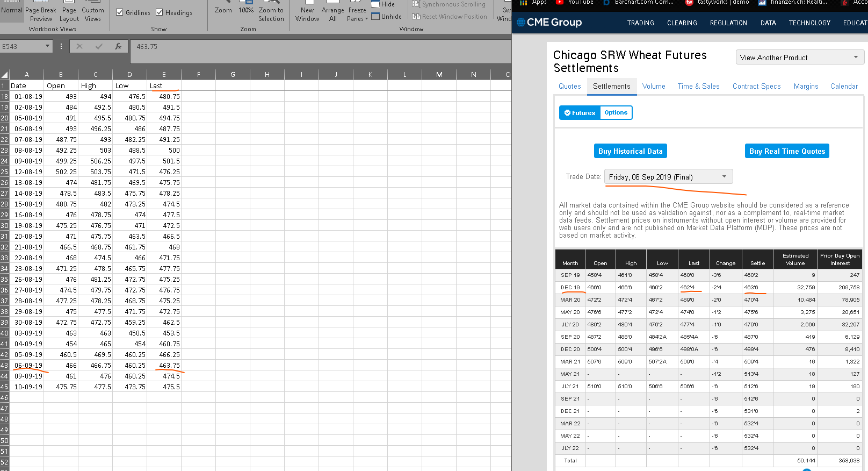Open the Name Box dropdown arrow

[x=47, y=46]
